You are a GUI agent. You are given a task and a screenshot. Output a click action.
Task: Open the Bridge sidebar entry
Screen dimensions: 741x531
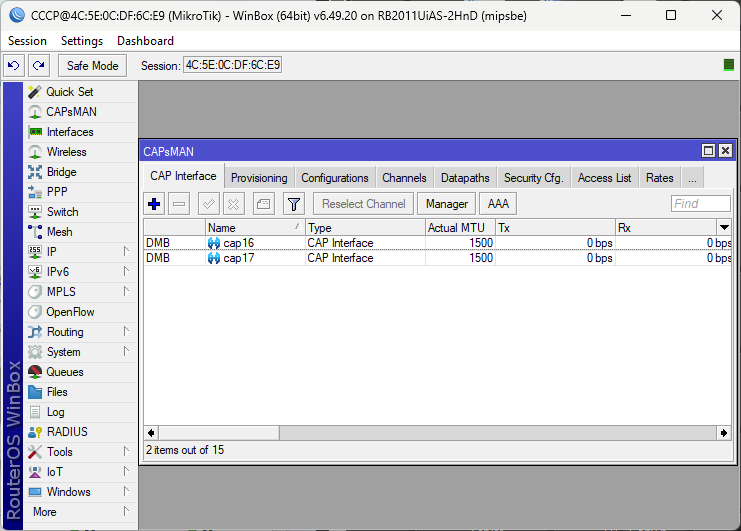pyautogui.click(x=80, y=172)
